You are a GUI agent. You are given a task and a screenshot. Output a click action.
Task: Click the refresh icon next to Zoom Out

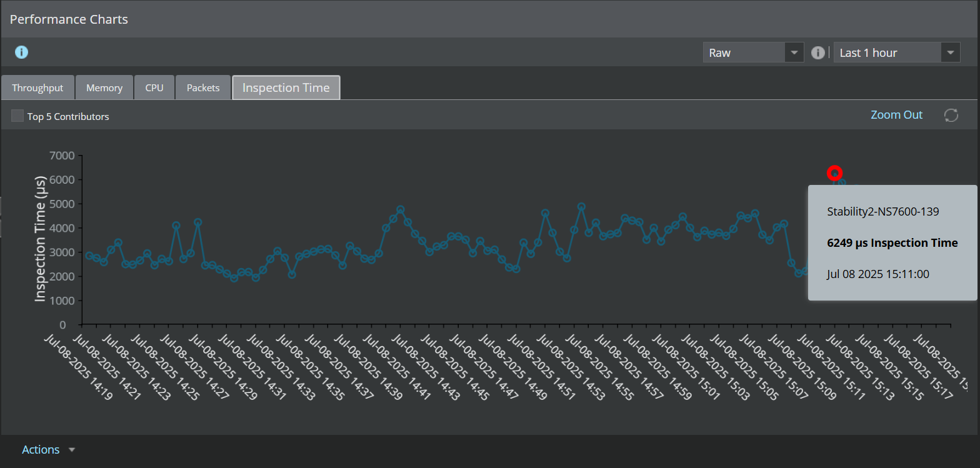[951, 115]
